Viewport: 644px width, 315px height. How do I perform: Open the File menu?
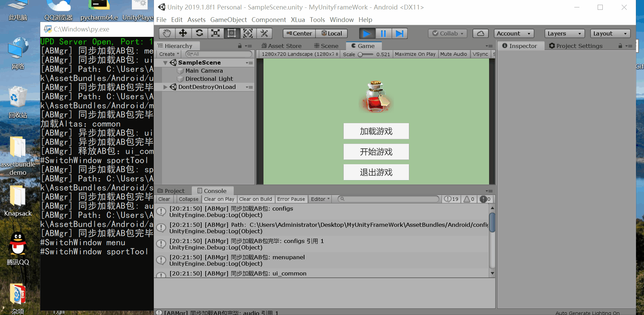161,20
